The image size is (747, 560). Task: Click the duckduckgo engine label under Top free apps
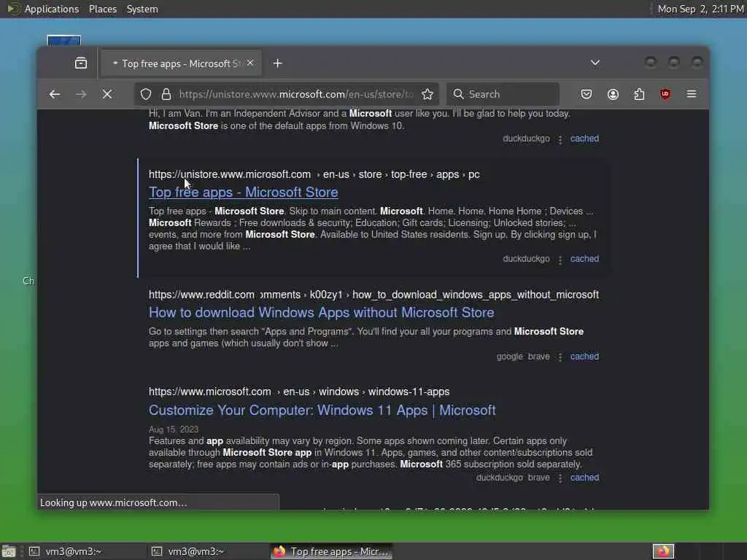pyautogui.click(x=526, y=259)
